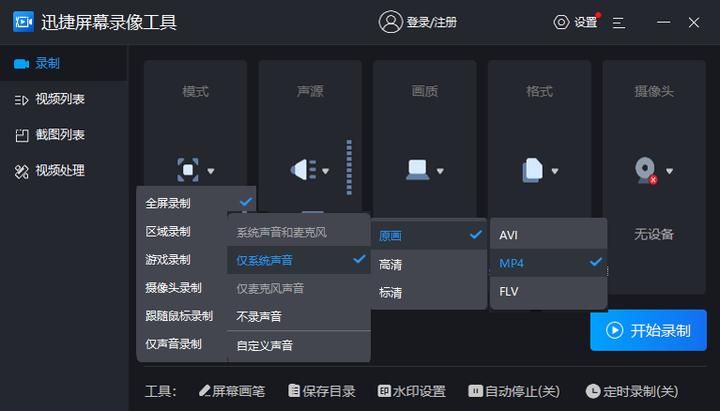Select 系统声音和麦克风 audio source
Viewport: 720px width, 411px height.
[x=299, y=232]
